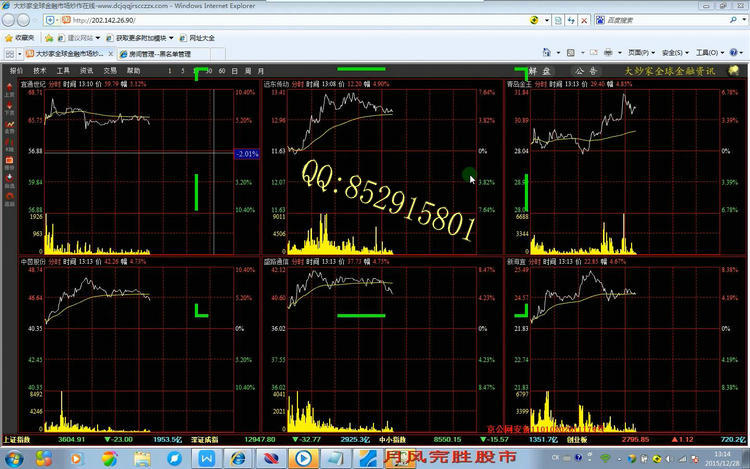The width and height of the screenshot is (750, 469).
Task: Click the down-arrow icon in left sidebar
Action: pyautogui.click(x=9, y=108)
